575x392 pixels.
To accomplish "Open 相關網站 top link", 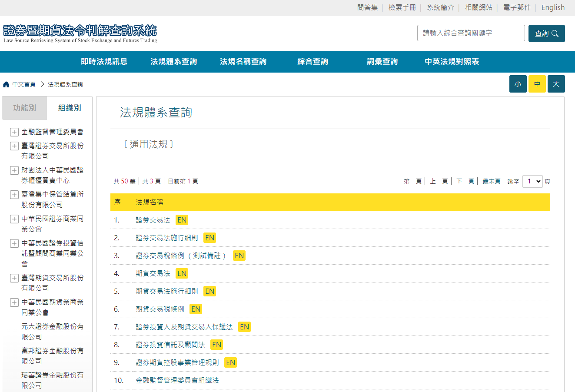I will (x=479, y=7).
